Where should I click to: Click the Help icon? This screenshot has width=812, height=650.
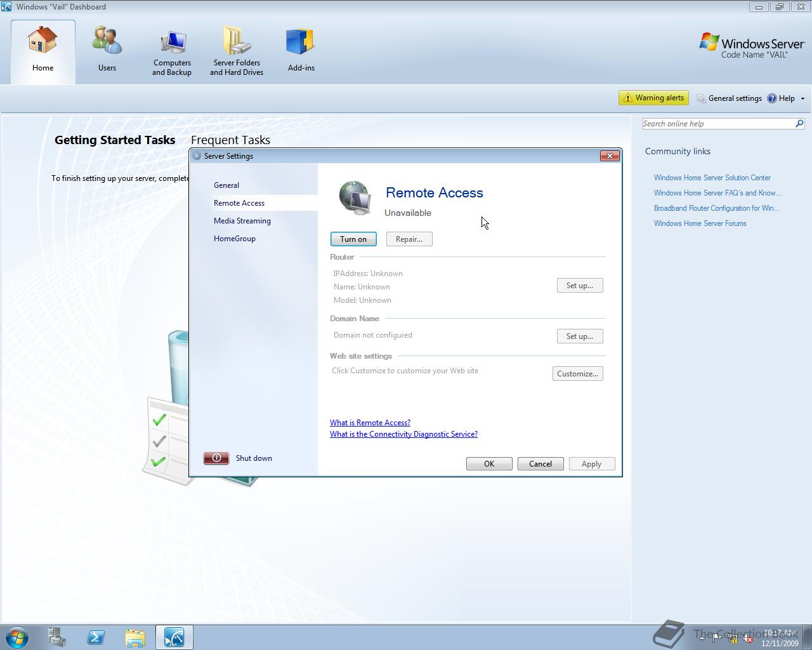(x=772, y=98)
